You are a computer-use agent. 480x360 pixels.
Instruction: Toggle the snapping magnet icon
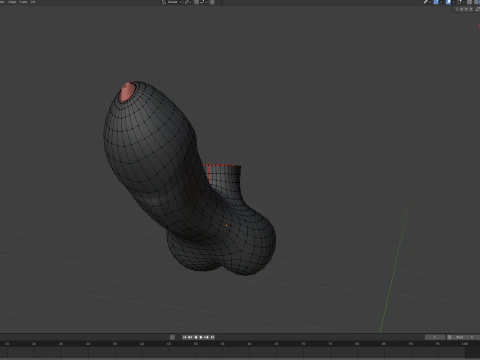tap(196, 2)
